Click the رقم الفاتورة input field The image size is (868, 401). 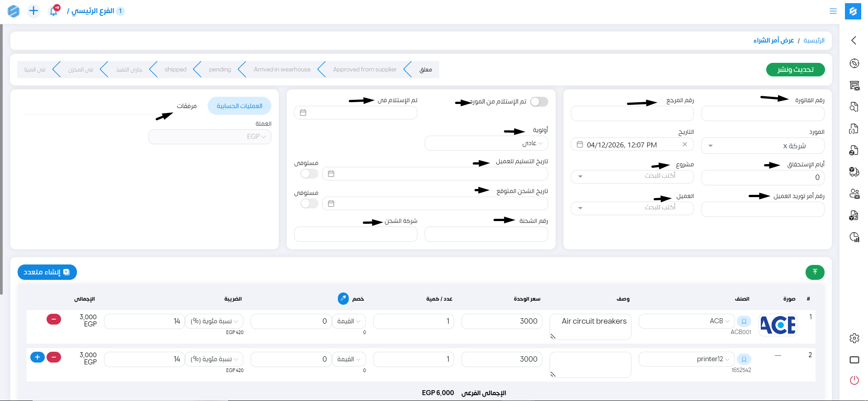click(x=762, y=113)
